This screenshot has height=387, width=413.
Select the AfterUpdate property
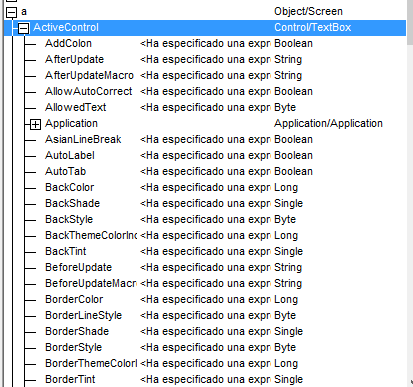point(74,59)
